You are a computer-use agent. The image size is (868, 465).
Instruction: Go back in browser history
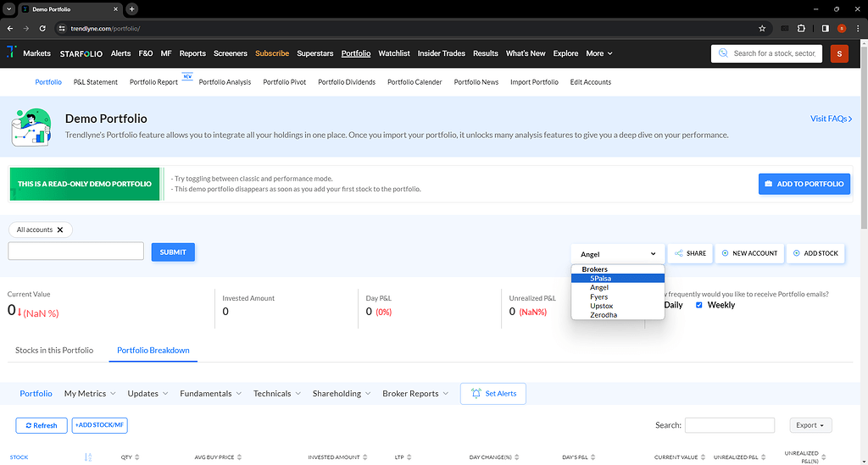coord(10,28)
